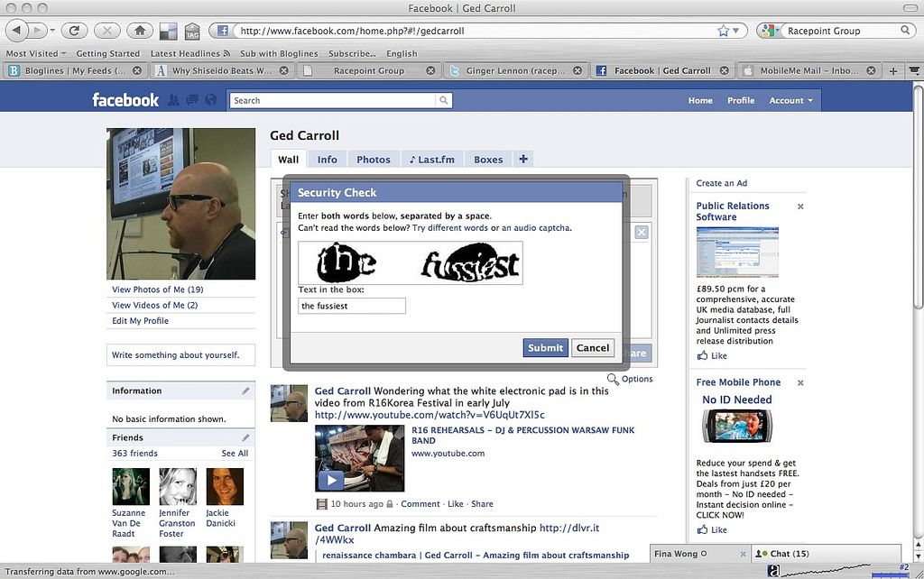The image size is (924, 579).
Task: Cancel the Security Check dialog
Action: pos(592,347)
